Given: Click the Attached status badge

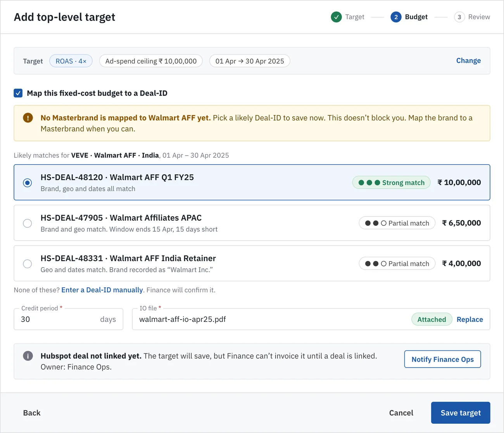Looking at the screenshot, I should 432,320.
